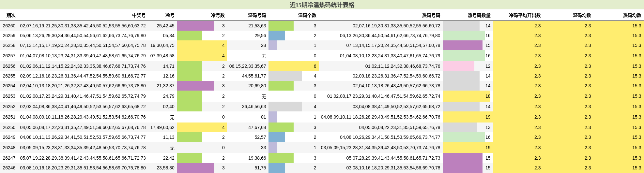Select period cell 26250
The width and height of the screenshot is (644, 173).
pos(9,127)
